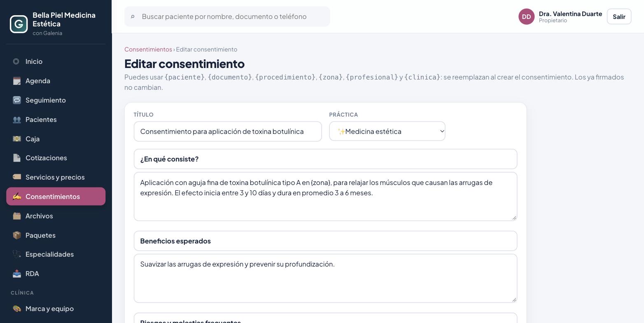Click the Caja money icon
644x323 pixels.
tap(16, 139)
